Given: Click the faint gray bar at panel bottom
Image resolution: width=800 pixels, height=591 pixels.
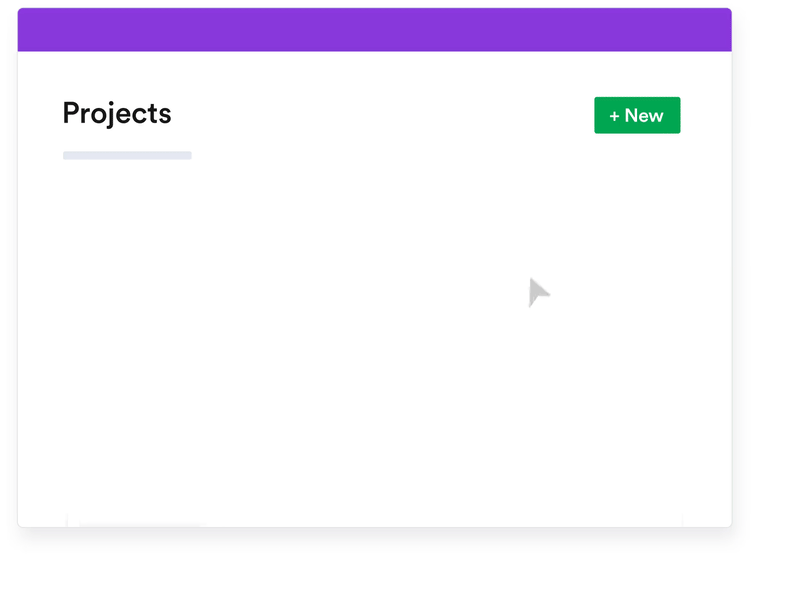Looking at the screenshot, I should (x=140, y=523).
